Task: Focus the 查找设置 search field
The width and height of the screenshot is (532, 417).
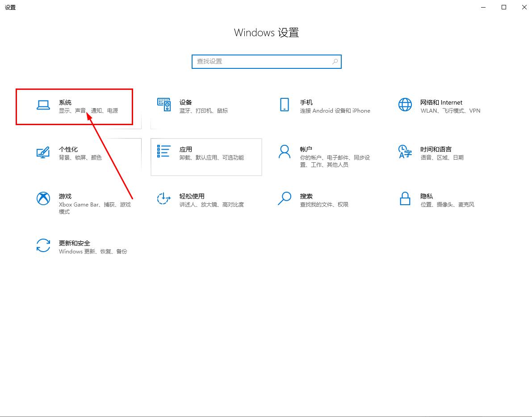Action: 266,62
